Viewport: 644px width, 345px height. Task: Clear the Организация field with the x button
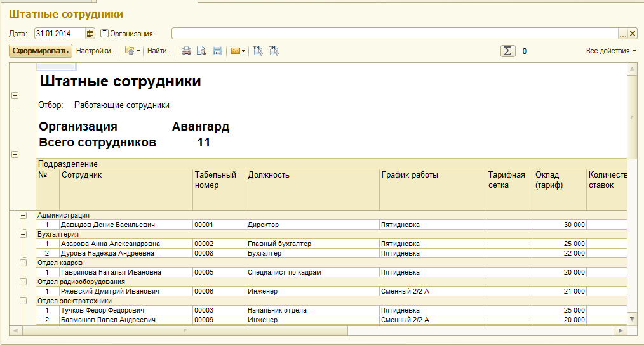click(633, 34)
